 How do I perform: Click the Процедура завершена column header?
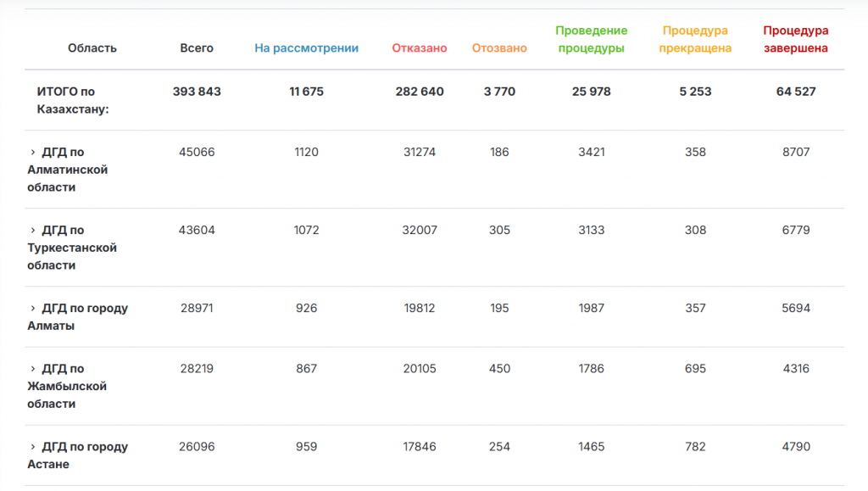click(796, 40)
